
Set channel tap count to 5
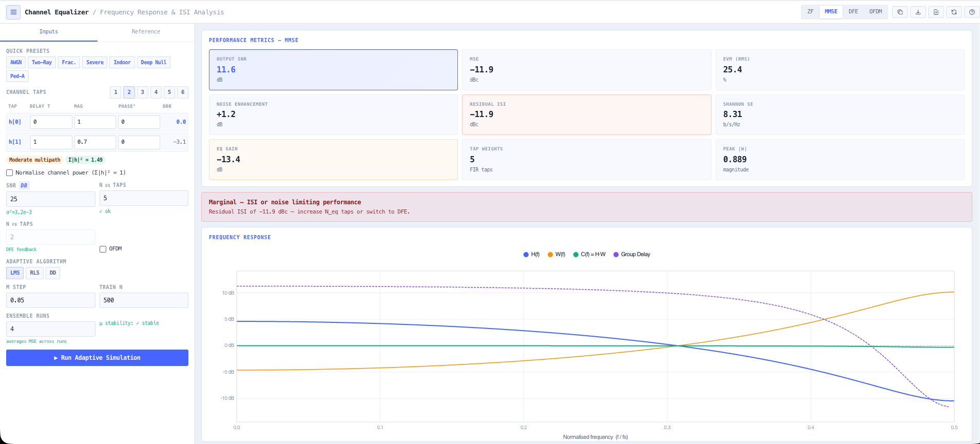point(169,92)
